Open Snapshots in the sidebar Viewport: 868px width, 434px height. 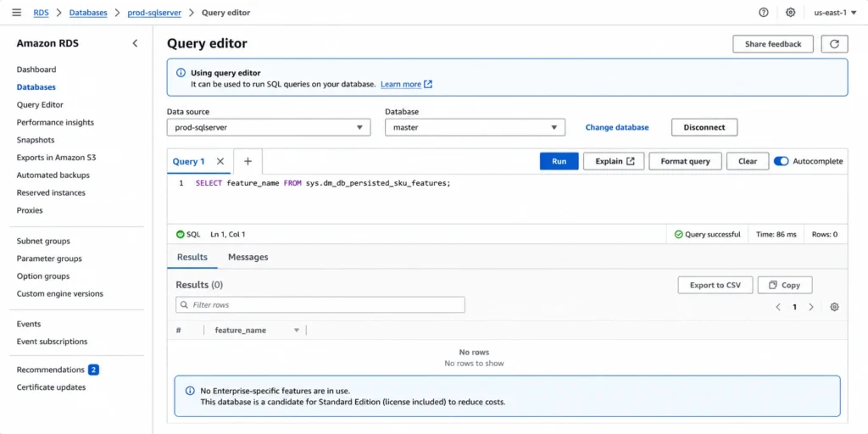(36, 140)
